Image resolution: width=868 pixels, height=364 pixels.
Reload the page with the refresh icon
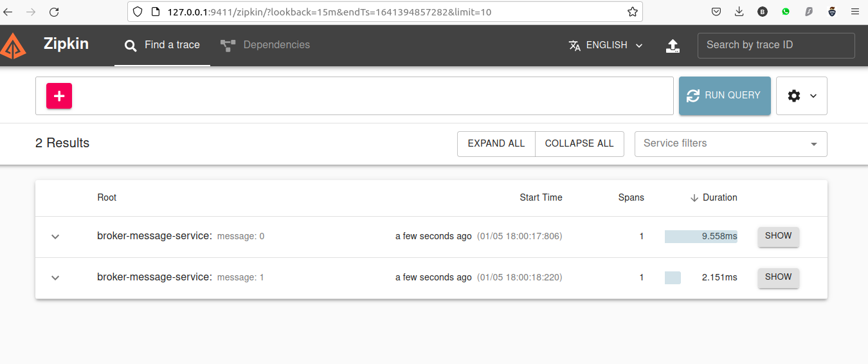[54, 12]
